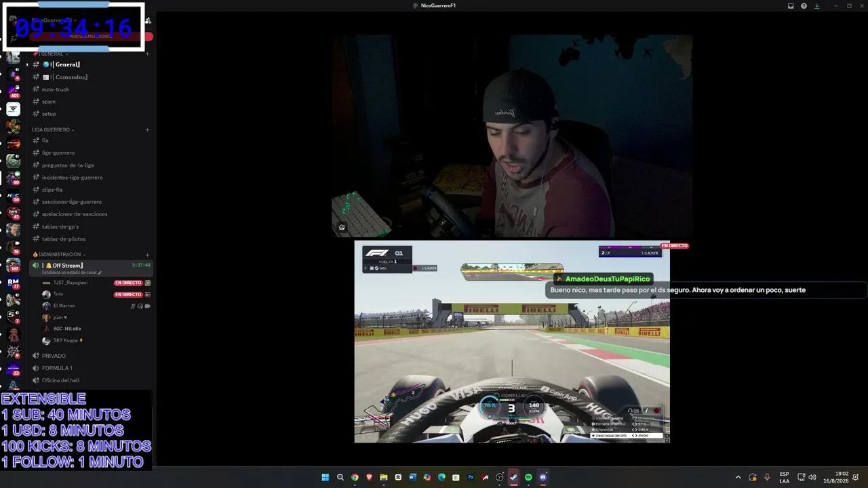Click the webcam video tile
Viewport: 868px width, 488px height.
pyautogui.click(x=512, y=136)
